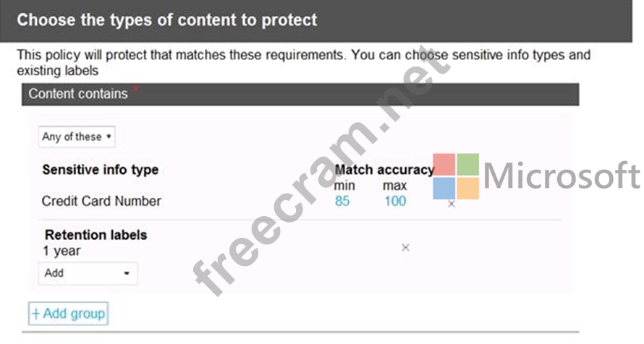
Task: Open the Any of these dropdown
Action: (x=77, y=137)
